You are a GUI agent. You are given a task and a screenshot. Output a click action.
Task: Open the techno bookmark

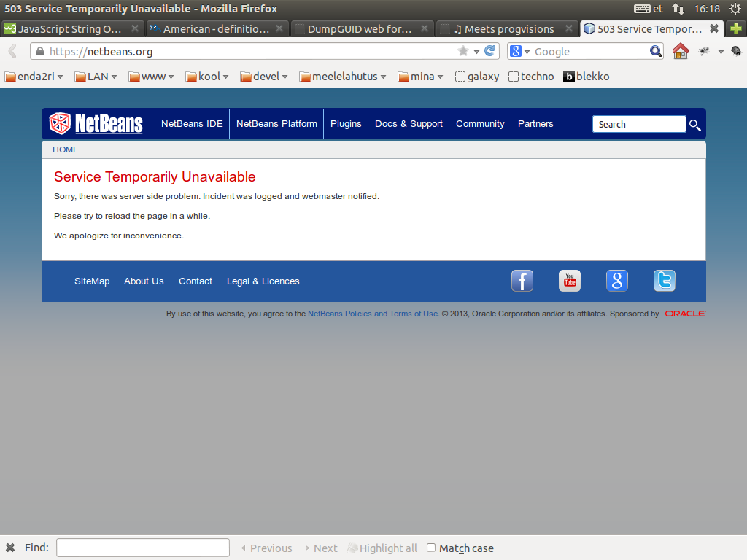[x=531, y=76]
